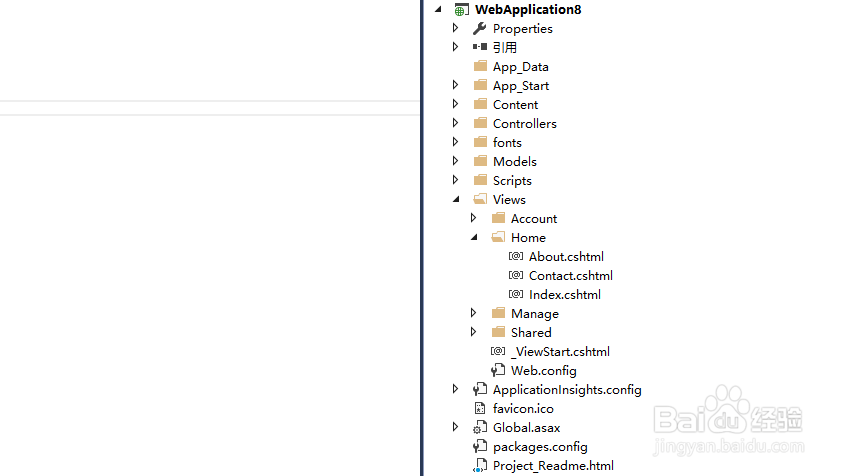Image resolution: width=852 pixels, height=476 pixels.
Task: Select the _ViewStart.cshtml file
Action: pyautogui.click(x=560, y=352)
